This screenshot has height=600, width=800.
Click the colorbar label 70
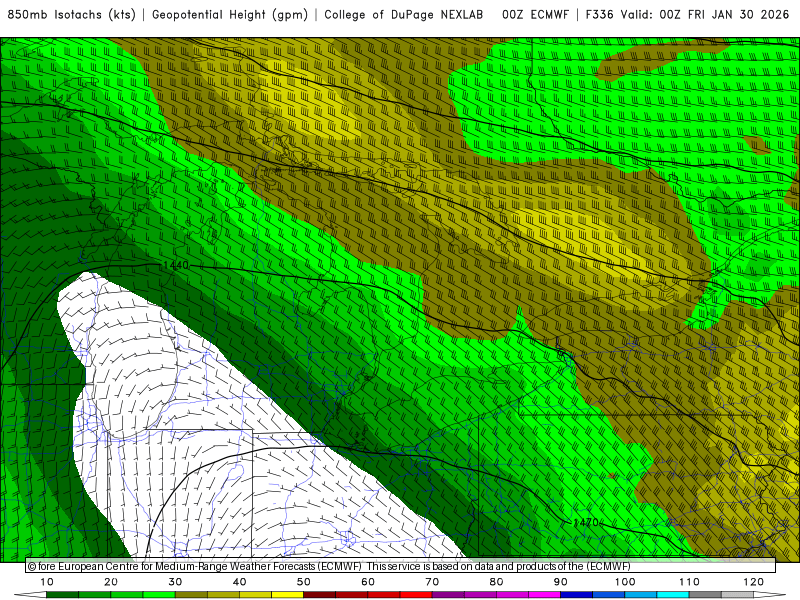coord(432,582)
